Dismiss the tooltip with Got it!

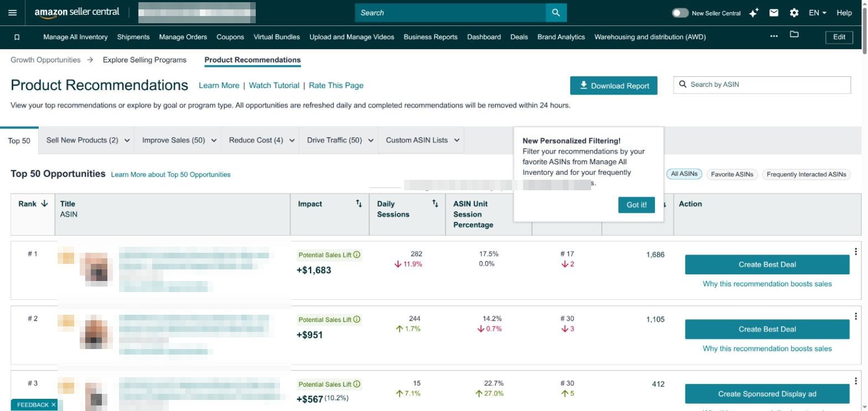click(637, 205)
